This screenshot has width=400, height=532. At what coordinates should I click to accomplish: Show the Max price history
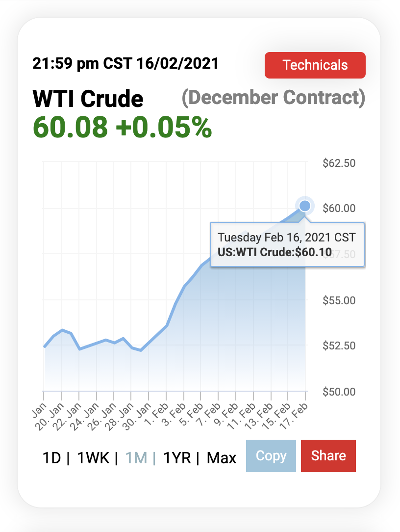pyautogui.click(x=222, y=458)
